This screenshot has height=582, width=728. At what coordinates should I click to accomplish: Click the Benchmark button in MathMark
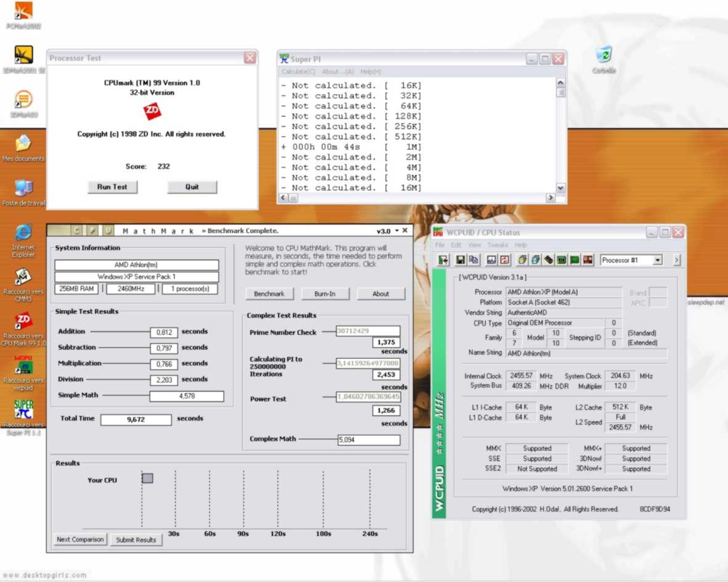[x=269, y=293]
